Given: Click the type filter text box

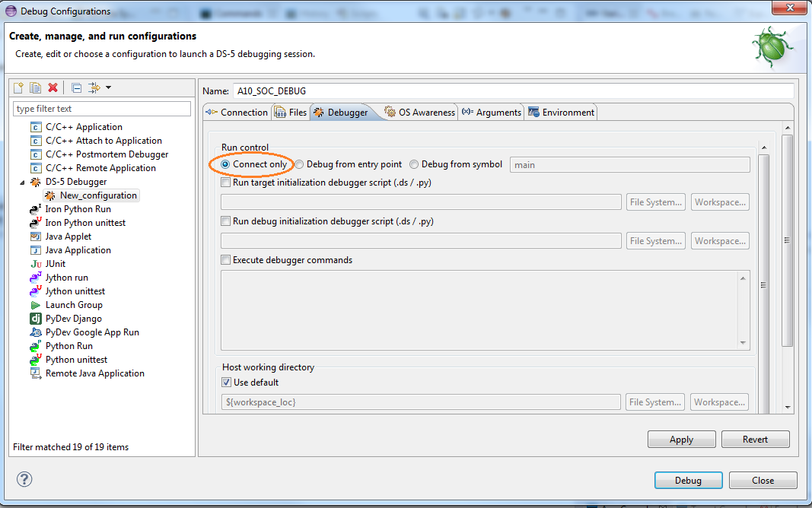Looking at the screenshot, I should pyautogui.click(x=102, y=109).
